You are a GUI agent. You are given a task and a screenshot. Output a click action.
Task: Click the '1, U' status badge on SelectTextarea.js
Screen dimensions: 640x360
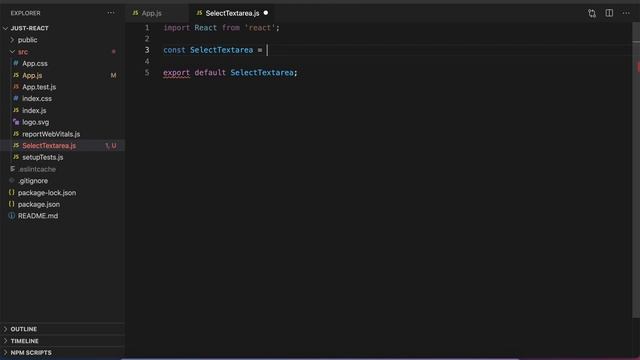click(x=111, y=146)
